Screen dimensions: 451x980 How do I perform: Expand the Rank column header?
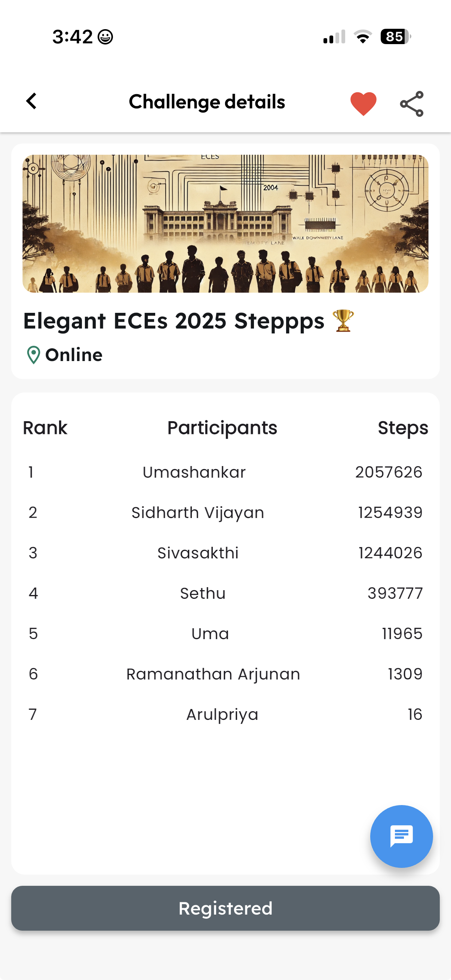[45, 428]
